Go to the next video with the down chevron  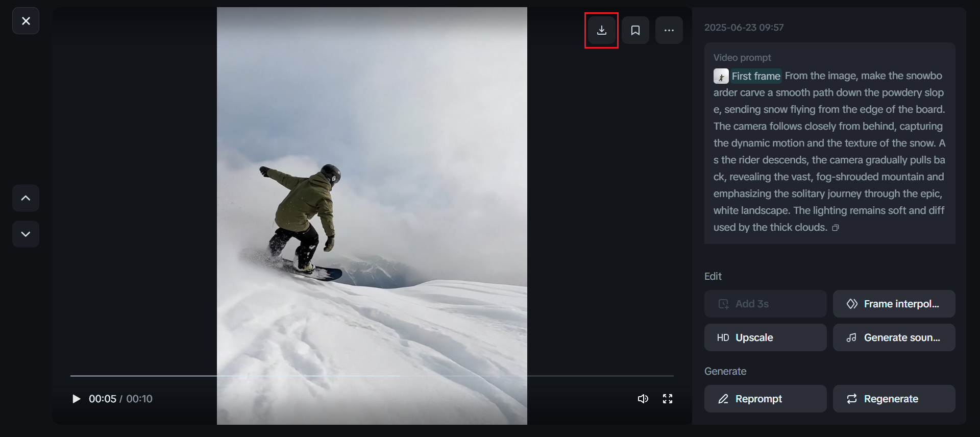pos(26,234)
